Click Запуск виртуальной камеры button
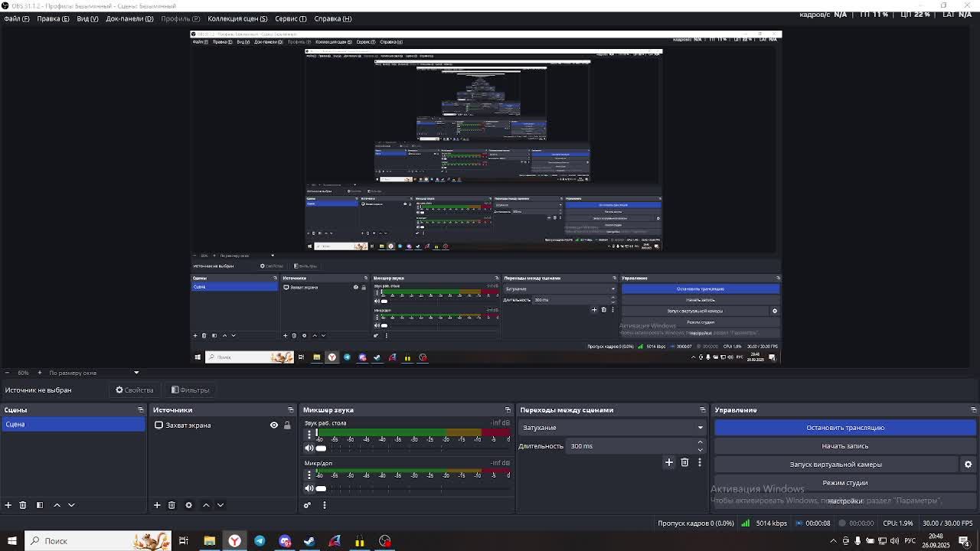This screenshot has width=980, height=551. [x=836, y=465]
